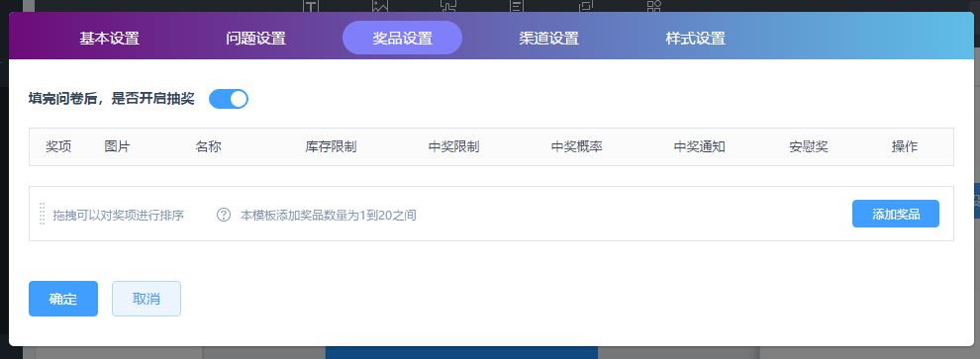Screen dimensions: 980x359
Task: Click the 库存限制 column header
Action: pos(332,146)
